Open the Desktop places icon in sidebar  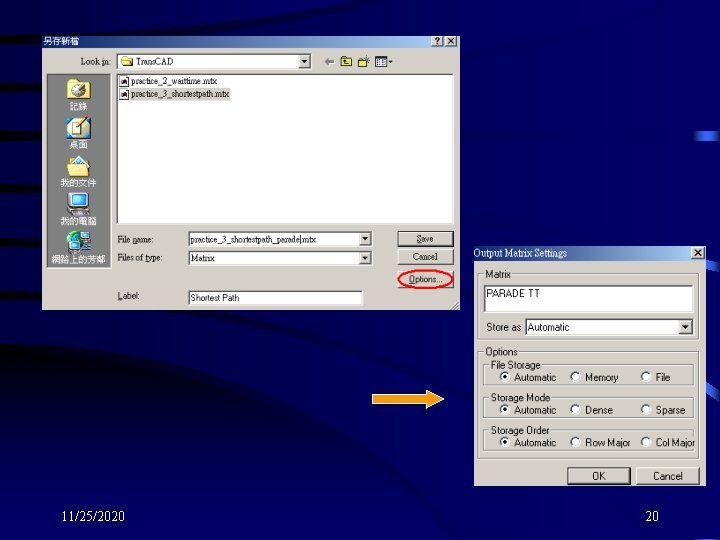[x=79, y=128]
